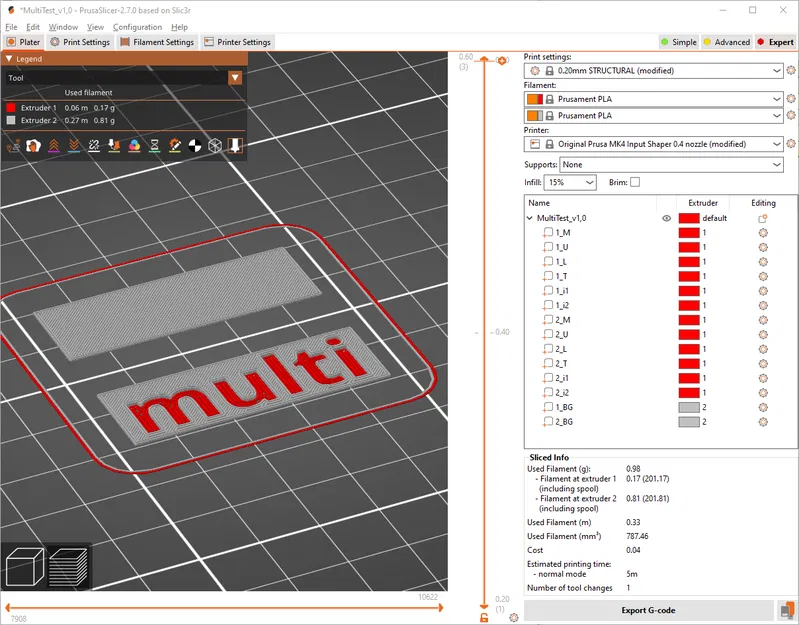Open layer slider settings cog
The image size is (799, 625).
tap(514, 617)
